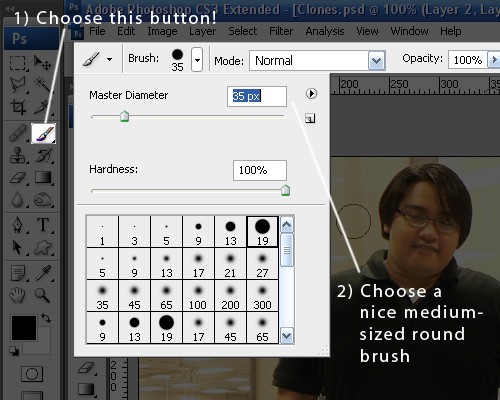
Task: Choose the Crop tool
Action: tap(18, 107)
